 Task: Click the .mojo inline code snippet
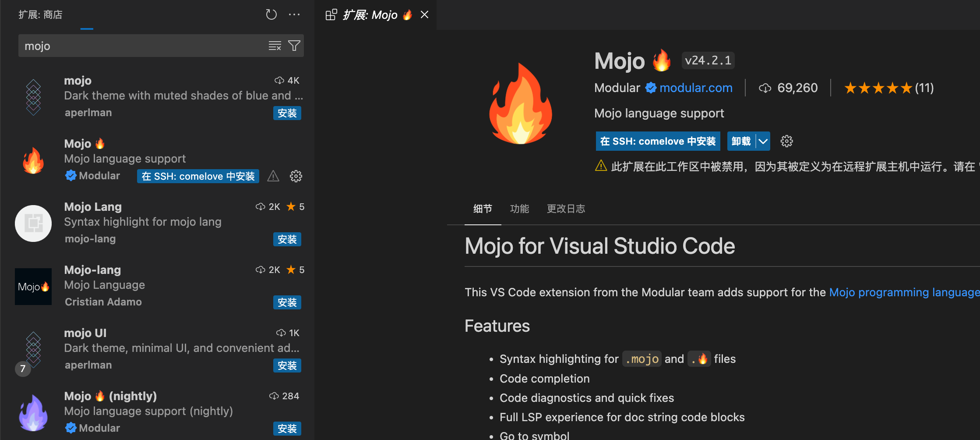pyautogui.click(x=642, y=359)
